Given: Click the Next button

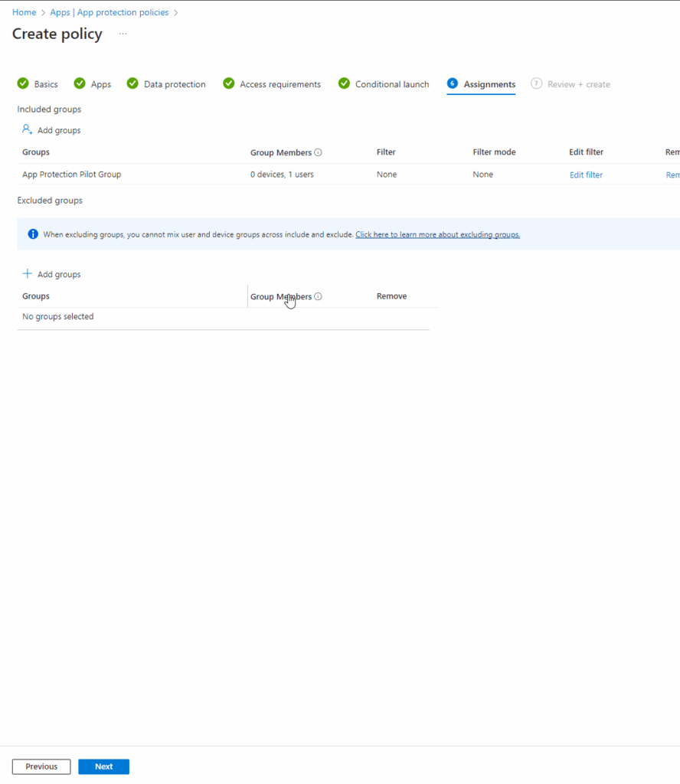Looking at the screenshot, I should point(103,766).
